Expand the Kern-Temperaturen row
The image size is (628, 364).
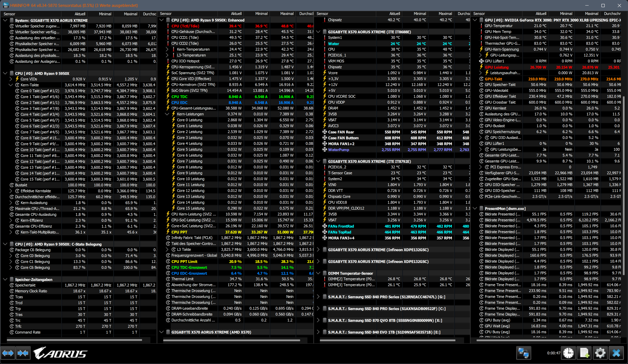click(167, 49)
